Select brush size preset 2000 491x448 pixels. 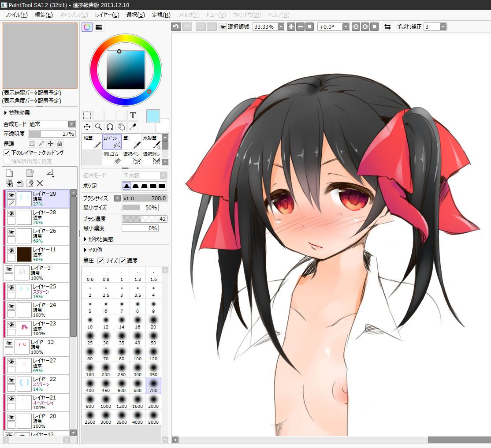click(x=153, y=402)
